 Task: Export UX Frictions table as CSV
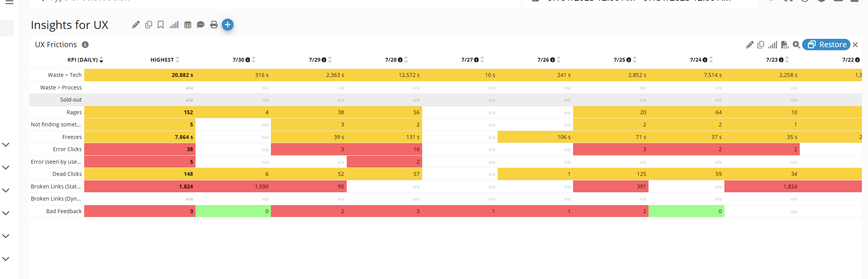(x=785, y=45)
